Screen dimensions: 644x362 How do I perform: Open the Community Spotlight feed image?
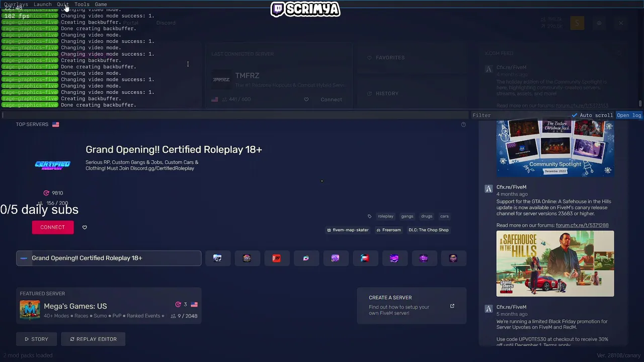point(555,148)
